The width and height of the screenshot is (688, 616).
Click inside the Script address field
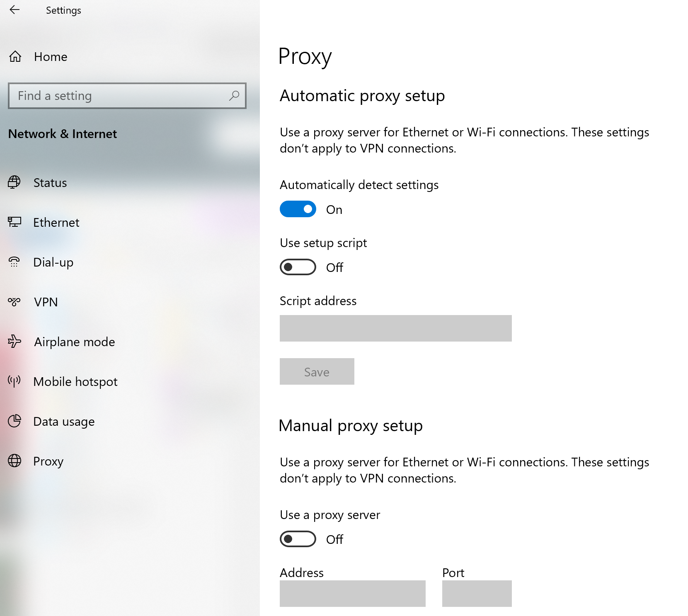point(395,328)
